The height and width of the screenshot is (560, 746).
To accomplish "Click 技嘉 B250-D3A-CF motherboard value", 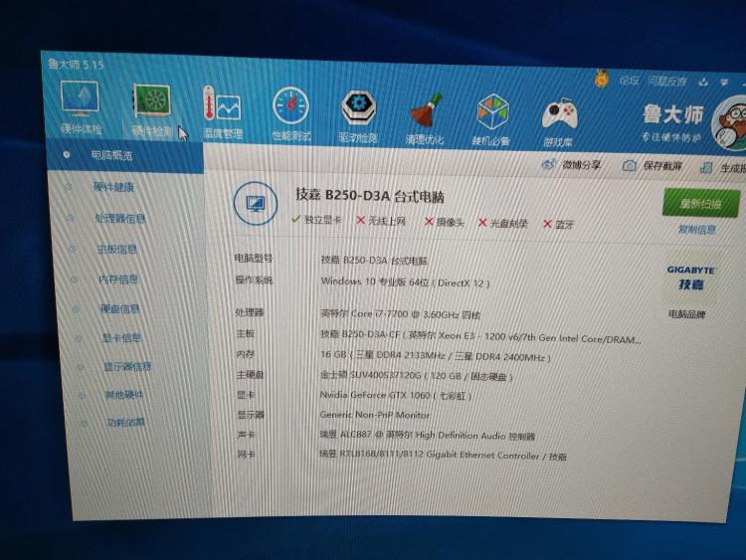I will click(x=480, y=337).
